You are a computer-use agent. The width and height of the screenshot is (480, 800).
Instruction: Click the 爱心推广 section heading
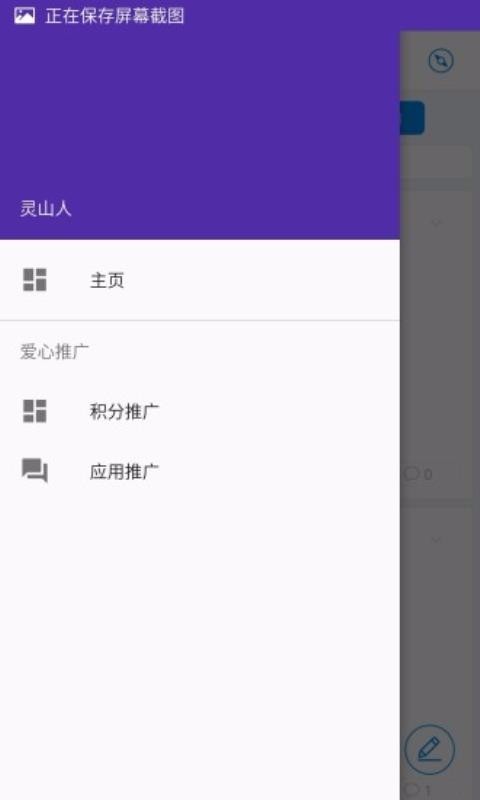[x=55, y=352]
